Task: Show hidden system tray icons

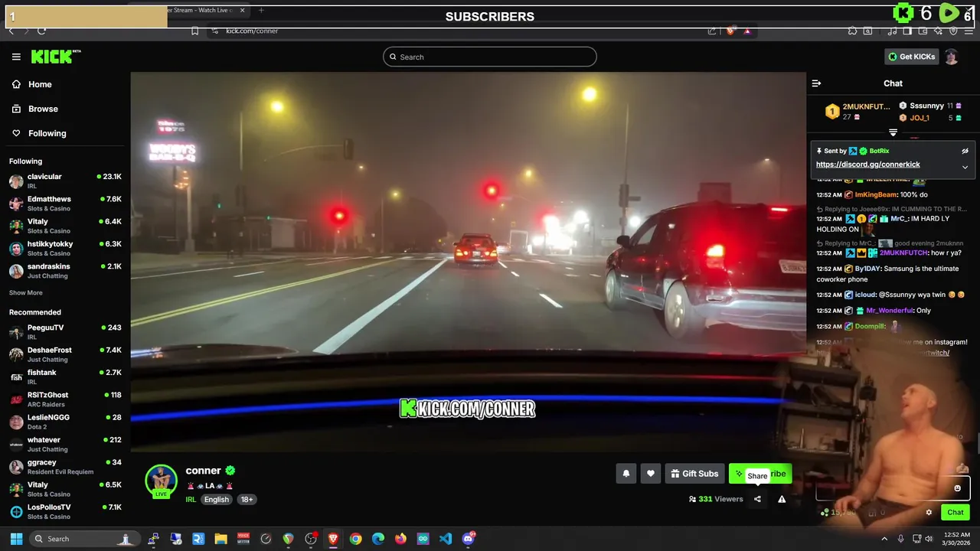Action: click(884, 539)
